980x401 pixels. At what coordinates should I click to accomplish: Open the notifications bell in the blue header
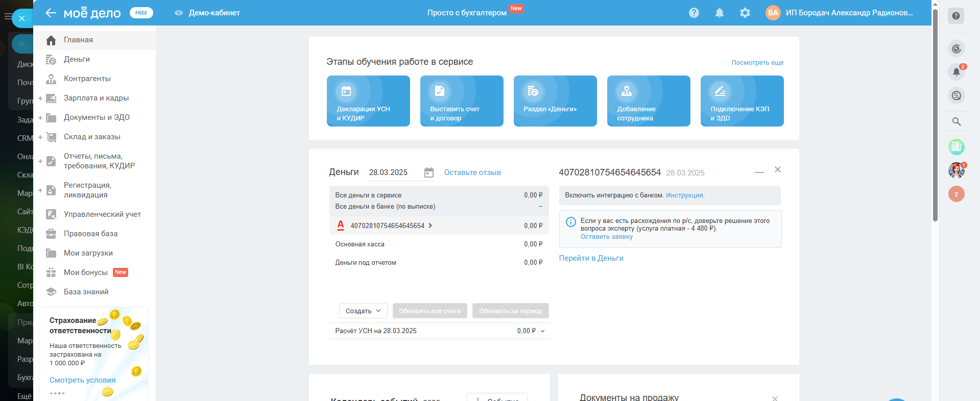pos(719,13)
